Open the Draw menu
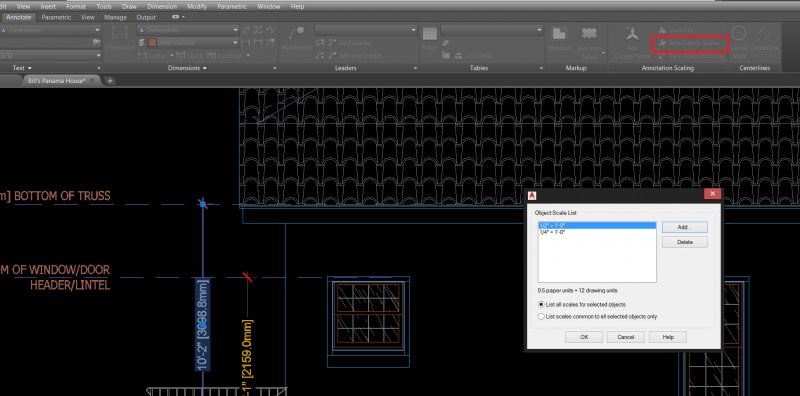800x396 pixels. tap(129, 7)
